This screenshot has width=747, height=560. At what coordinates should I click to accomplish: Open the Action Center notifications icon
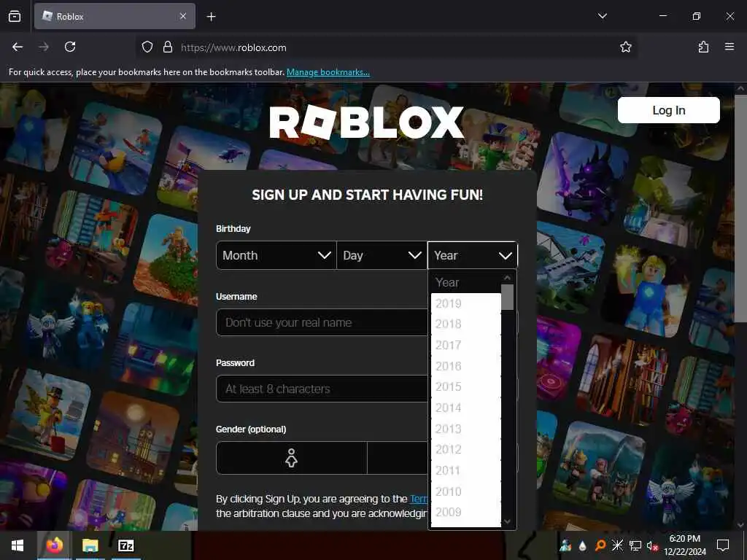[723, 545]
